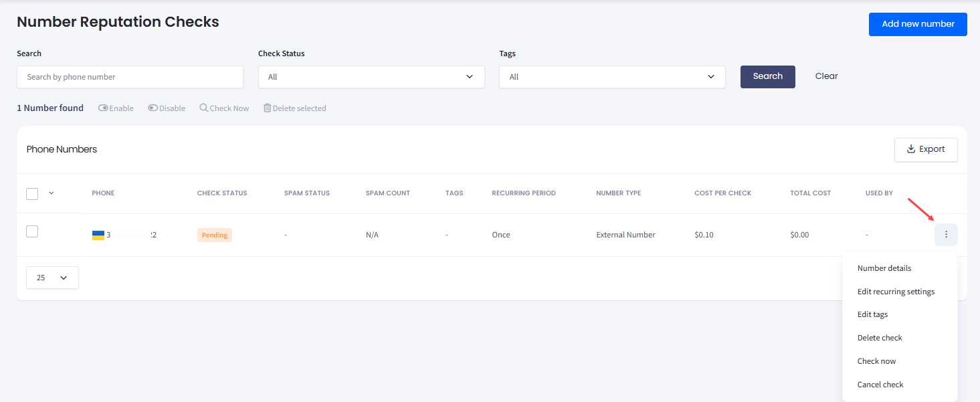Click the Phone Numbers panel title

tap(62, 149)
